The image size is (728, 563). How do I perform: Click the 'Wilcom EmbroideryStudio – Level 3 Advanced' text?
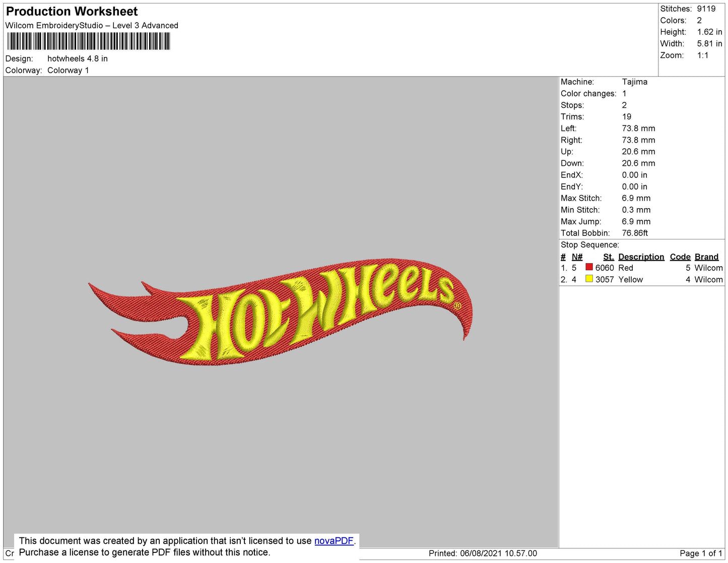coord(92,26)
